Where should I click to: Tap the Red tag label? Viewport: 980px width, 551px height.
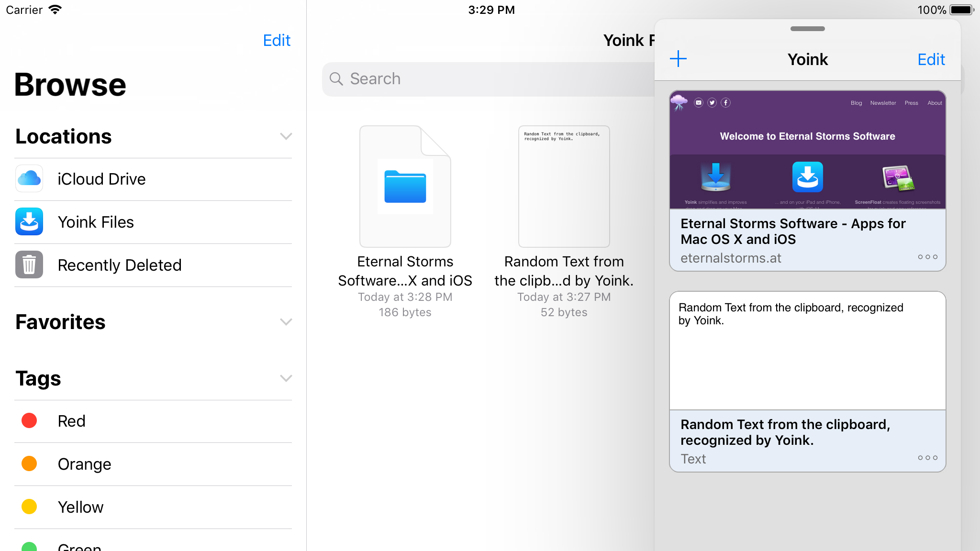(x=71, y=421)
